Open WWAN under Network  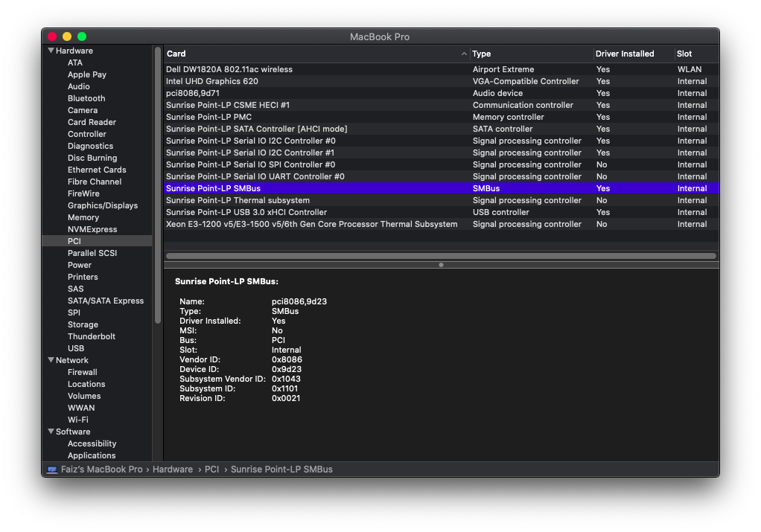81,408
